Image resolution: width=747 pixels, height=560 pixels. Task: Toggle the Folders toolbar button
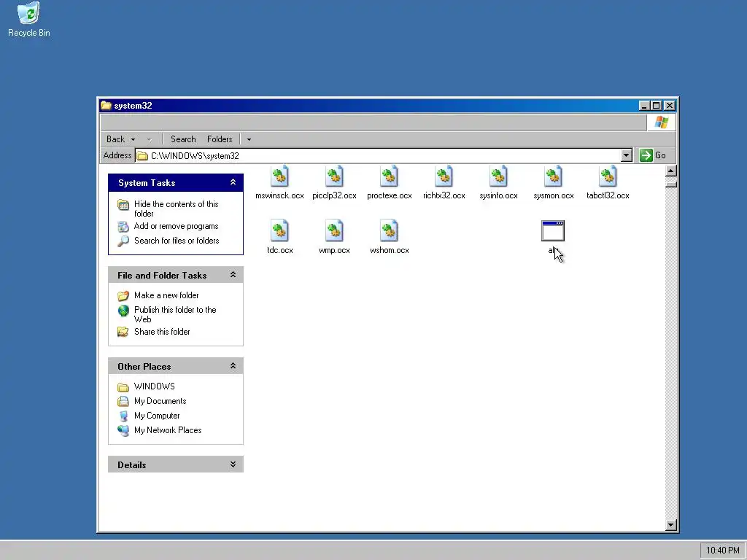pos(220,139)
